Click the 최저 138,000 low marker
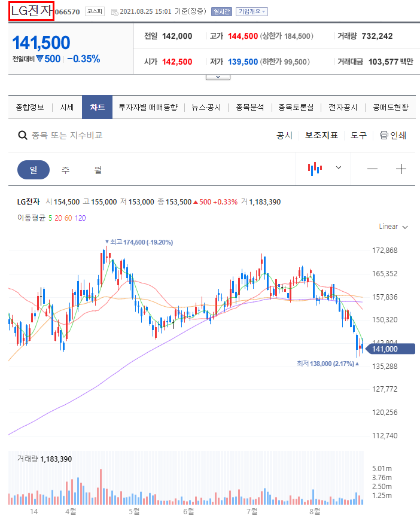 pyautogui.click(x=328, y=364)
